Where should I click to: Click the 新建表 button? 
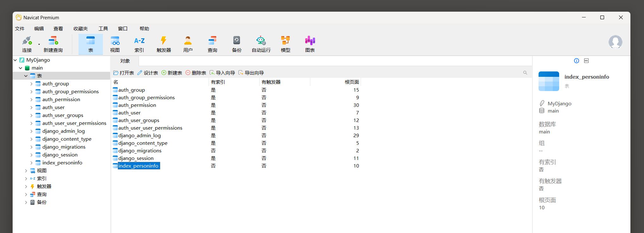pyautogui.click(x=172, y=73)
